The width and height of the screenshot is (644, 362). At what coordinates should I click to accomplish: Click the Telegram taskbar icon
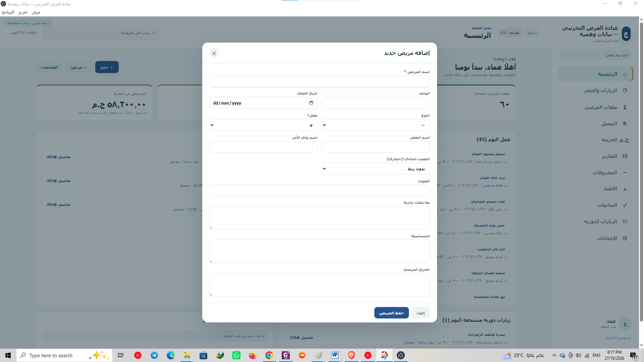tap(154, 355)
